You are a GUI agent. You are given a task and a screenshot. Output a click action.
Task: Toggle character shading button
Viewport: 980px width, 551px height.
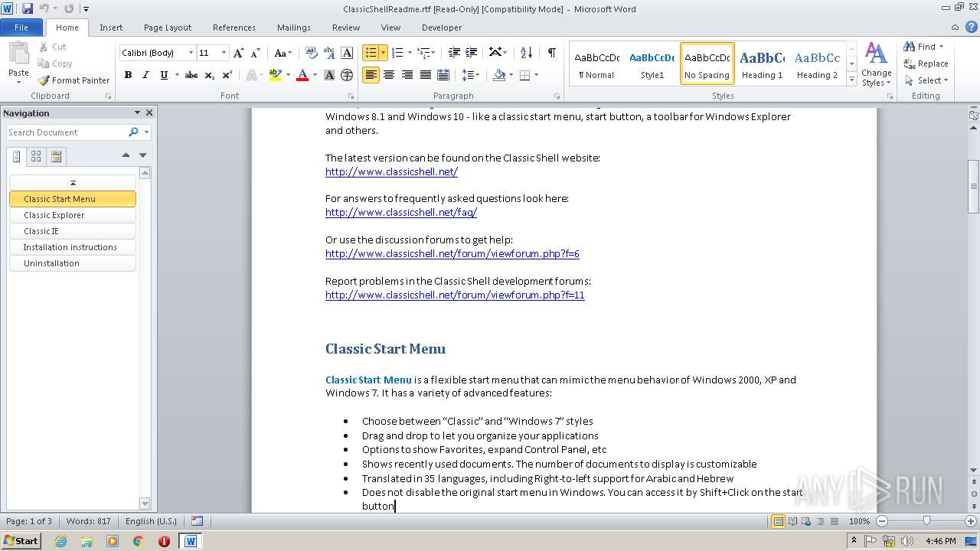329,75
